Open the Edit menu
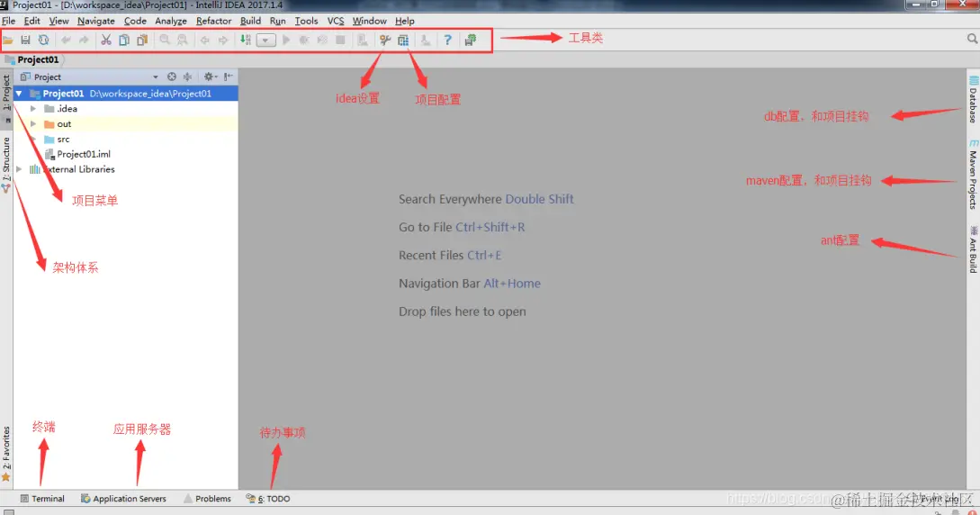 [x=31, y=21]
